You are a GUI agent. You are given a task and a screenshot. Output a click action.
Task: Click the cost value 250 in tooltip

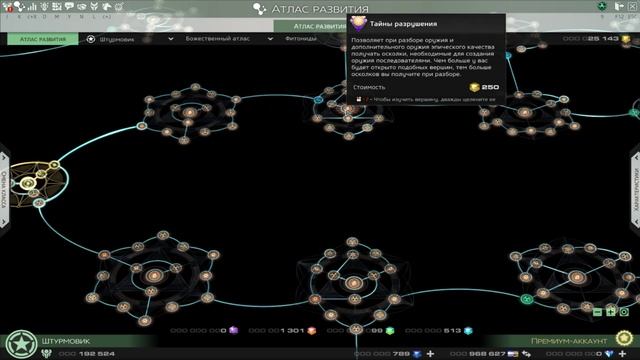coord(490,87)
